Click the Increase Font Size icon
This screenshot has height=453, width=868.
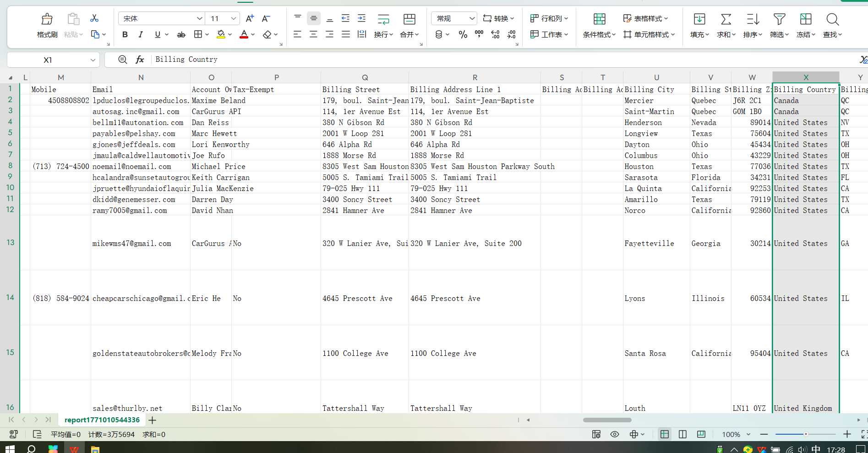click(x=250, y=18)
